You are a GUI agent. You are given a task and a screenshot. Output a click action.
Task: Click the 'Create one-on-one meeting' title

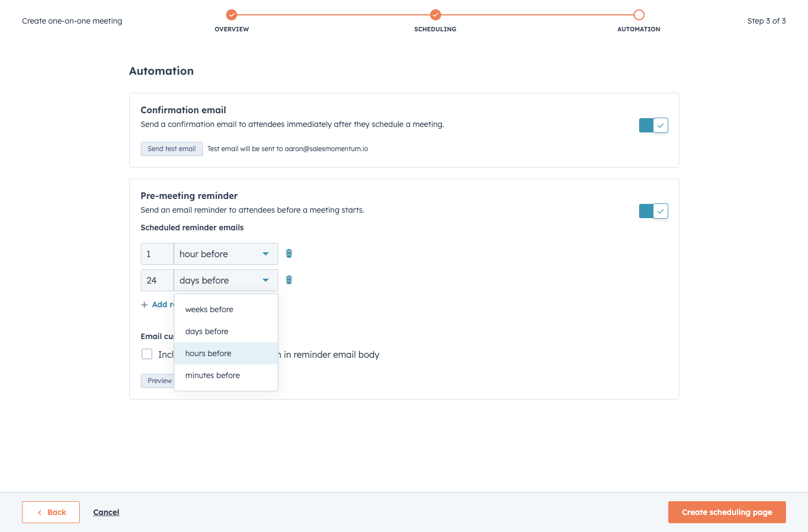pos(72,21)
